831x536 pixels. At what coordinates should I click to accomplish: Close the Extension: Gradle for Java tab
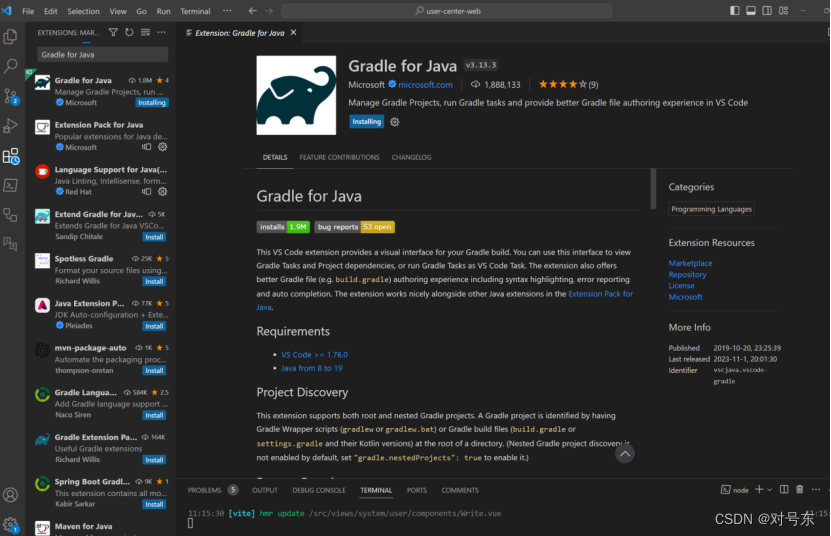[293, 32]
